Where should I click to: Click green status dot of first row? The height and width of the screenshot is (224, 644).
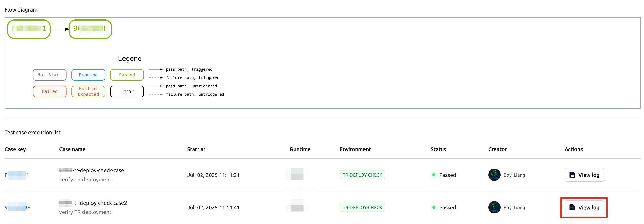click(434, 175)
